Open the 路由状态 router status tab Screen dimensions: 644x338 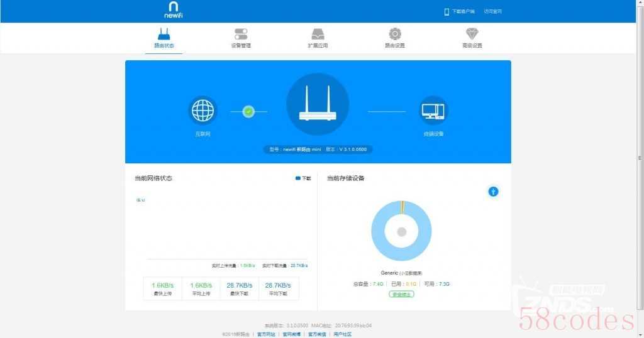164,38
